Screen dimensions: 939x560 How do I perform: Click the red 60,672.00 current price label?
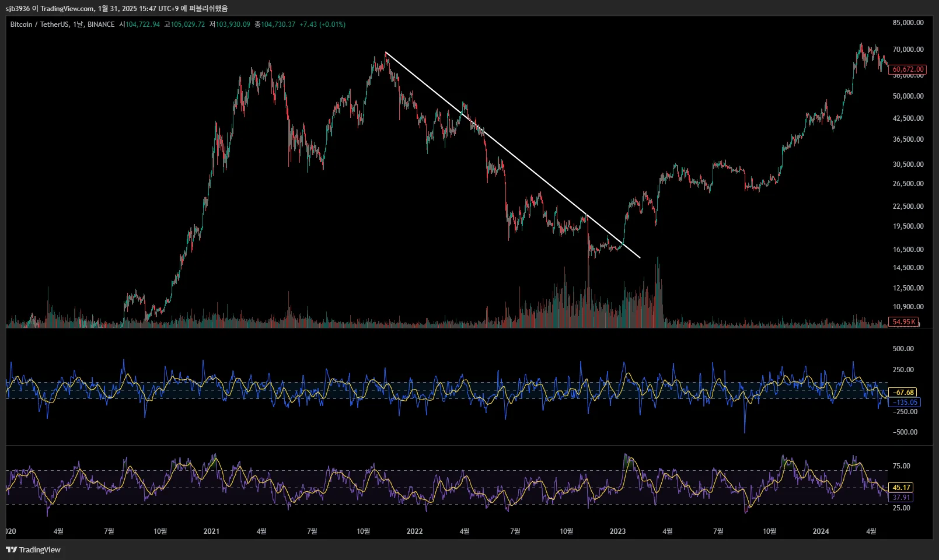(x=907, y=69)
